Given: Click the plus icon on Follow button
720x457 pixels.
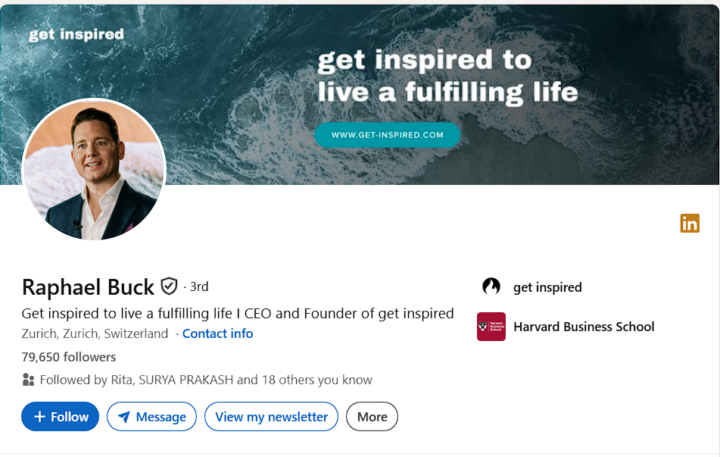Looking at the screenshot, I should (40, 417).
